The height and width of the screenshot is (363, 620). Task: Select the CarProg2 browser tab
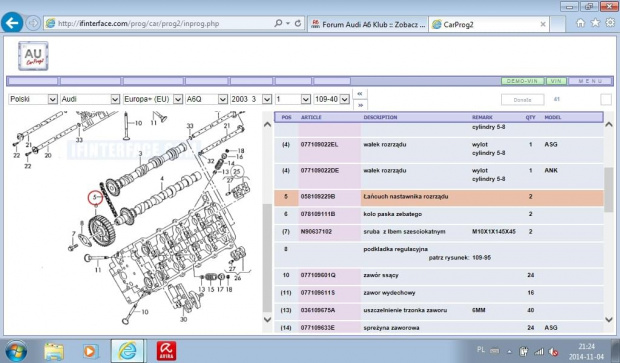click(x=489, y=24)
